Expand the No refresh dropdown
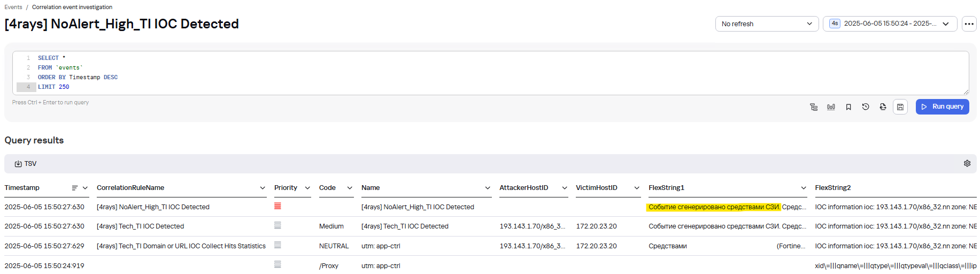 [767, 24]
